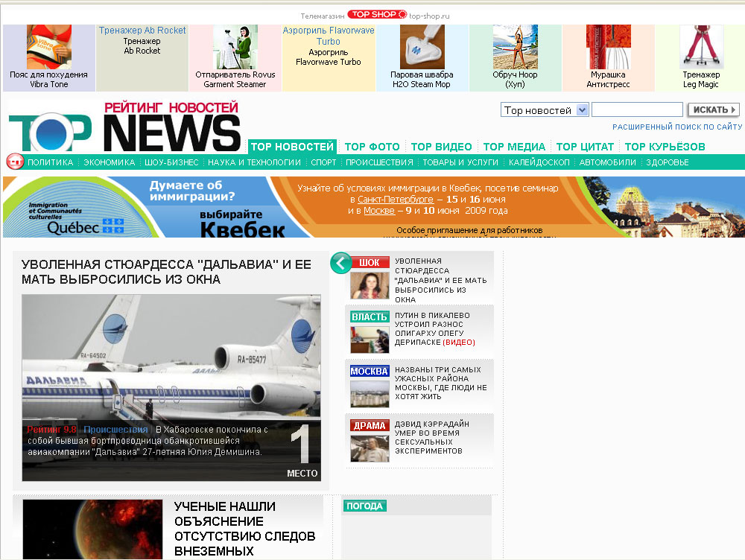Image resolution: width=745 pixels, height=560 pixels.
Task: Open the ПРОИСШЕСТВИЯ category
Action: (380, 162)
